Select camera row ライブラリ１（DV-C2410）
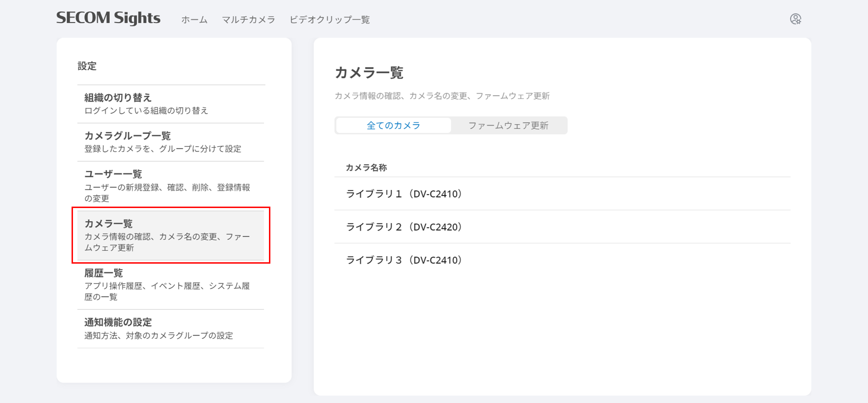The height and width of the screenshot is (403, 868). 562,194
